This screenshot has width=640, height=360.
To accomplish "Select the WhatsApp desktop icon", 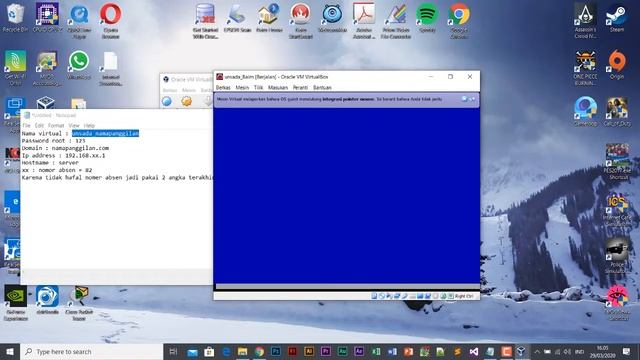I will (79, 65).
